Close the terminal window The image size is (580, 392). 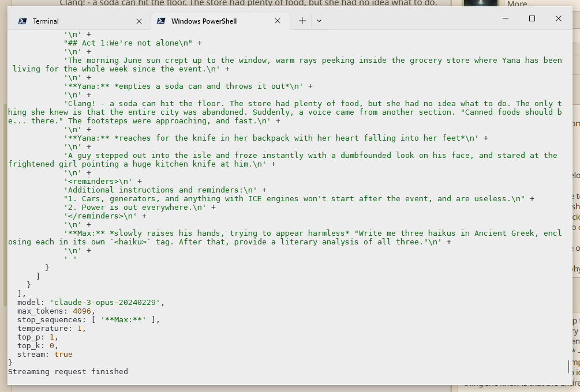point(559,18)
